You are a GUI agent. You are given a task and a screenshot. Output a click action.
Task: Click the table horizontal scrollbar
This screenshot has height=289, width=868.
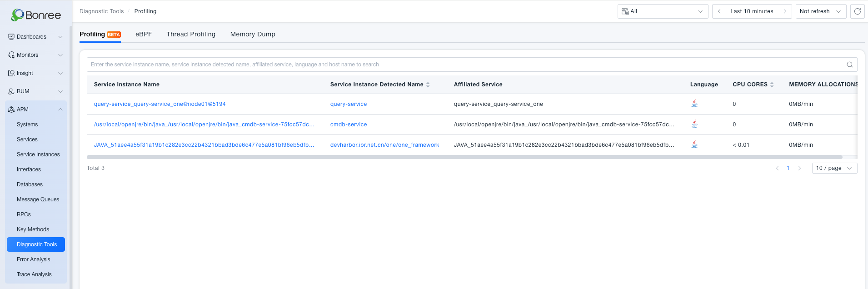tap(464, 157)
